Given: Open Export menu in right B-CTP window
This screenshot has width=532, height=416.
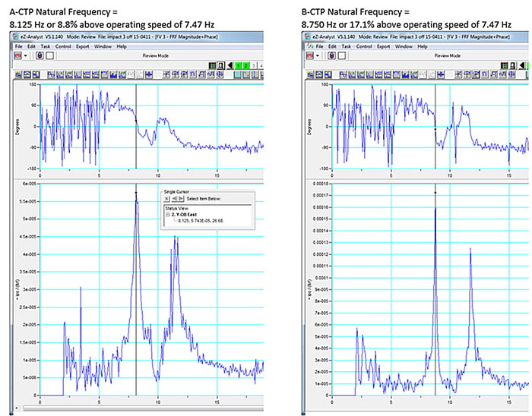Looking at the screenshot, I should pyautogui.click(x=383, y=46).
